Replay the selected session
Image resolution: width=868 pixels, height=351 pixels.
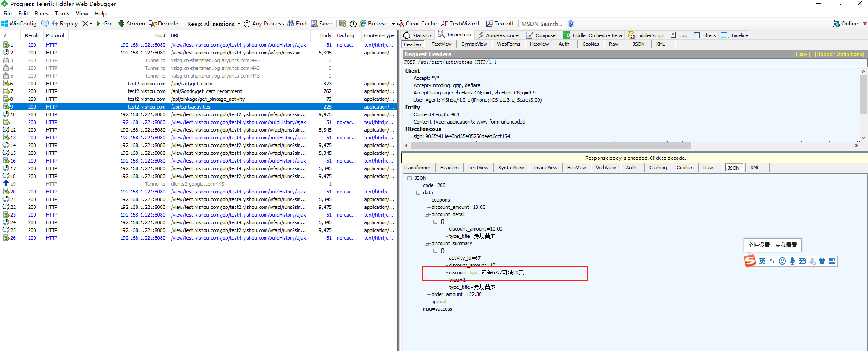[64, 24]
